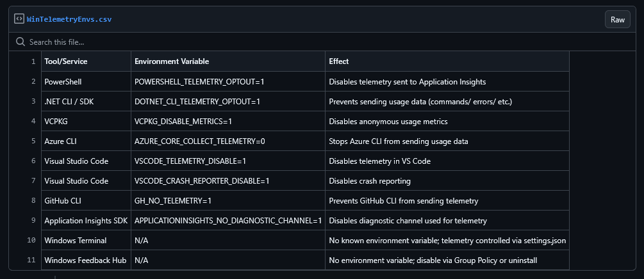
Task: Select line number 5
Action: click(x=33, y=141)
